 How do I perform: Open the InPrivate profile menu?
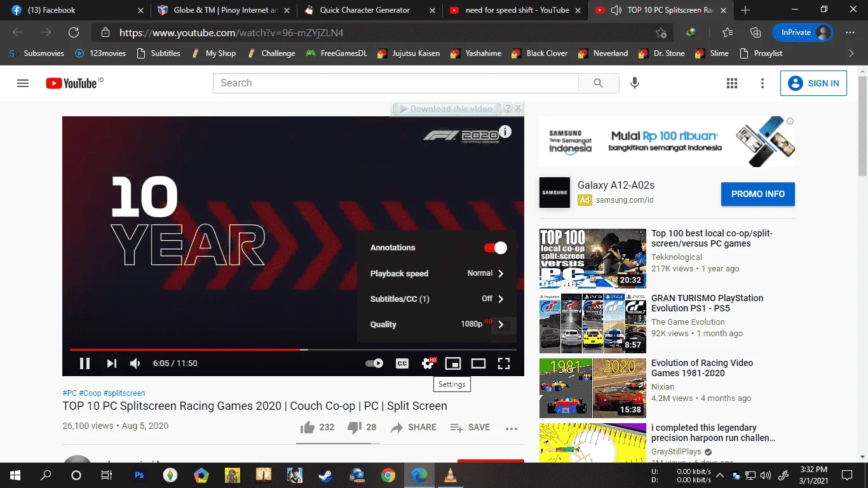(x=803, y=32)
